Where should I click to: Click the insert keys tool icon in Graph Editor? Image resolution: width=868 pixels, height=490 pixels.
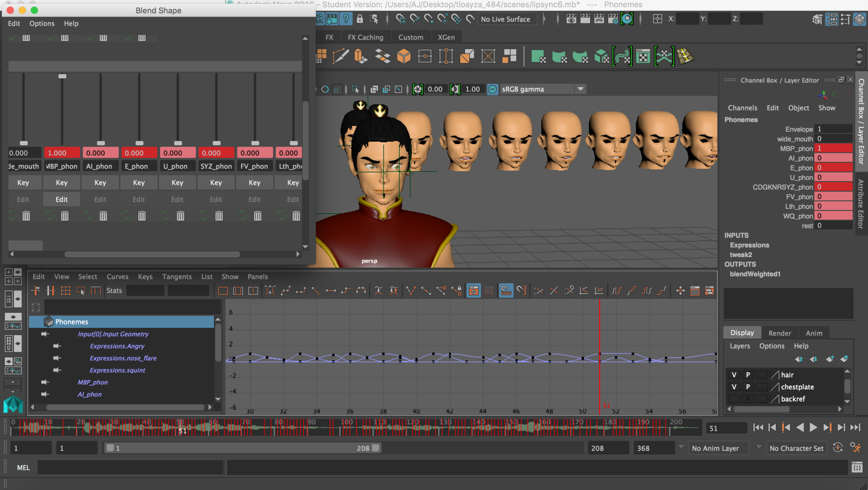[x=51, y=291]
